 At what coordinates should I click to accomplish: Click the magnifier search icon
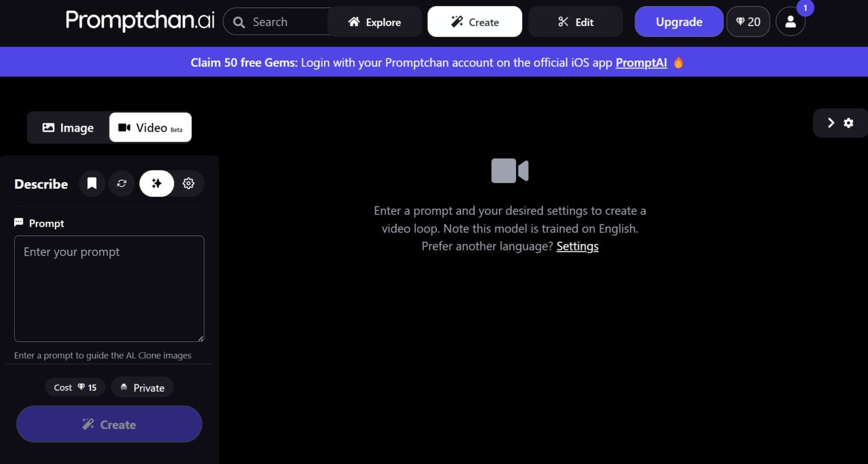(x=239, y=23)
